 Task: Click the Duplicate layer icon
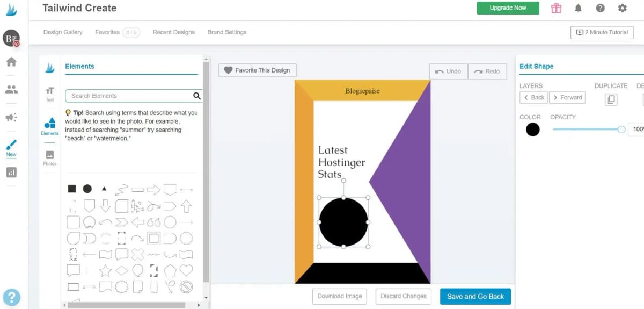click(611, 99)
